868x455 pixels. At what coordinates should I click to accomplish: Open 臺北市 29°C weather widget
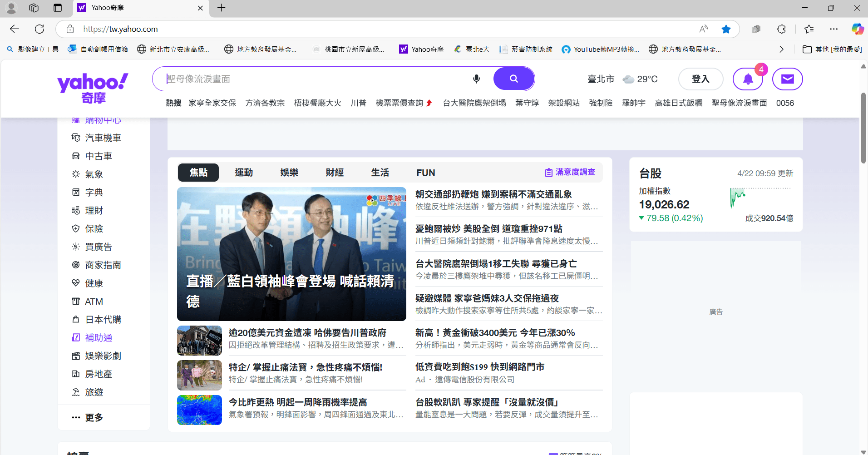[622, 79]
